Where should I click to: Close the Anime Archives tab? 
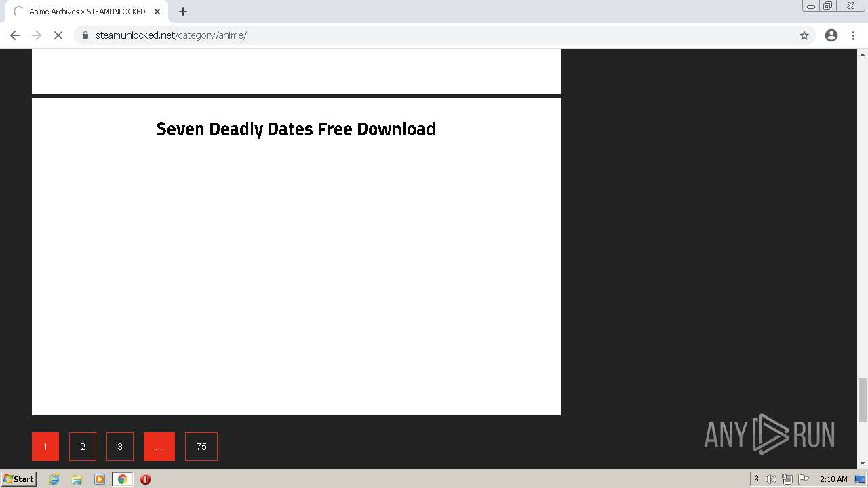tap(157, 12)
